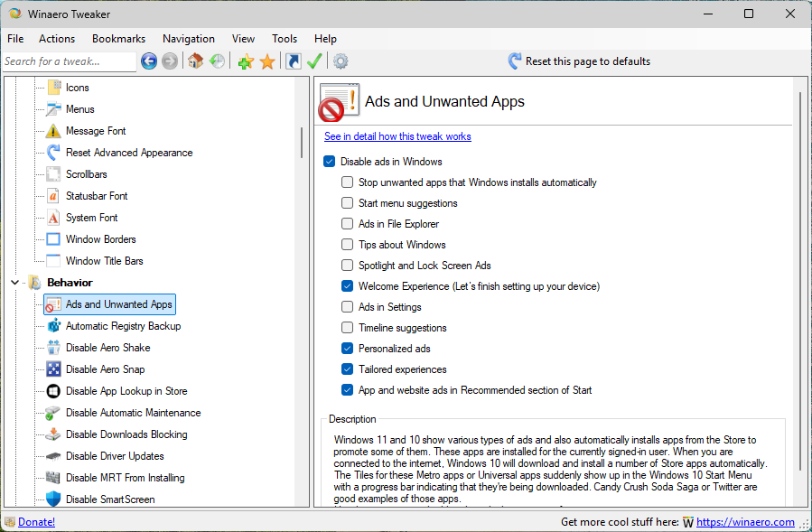Open See in detail how this tweak works
The image size is (812, 532).
[x=397, y=136]
